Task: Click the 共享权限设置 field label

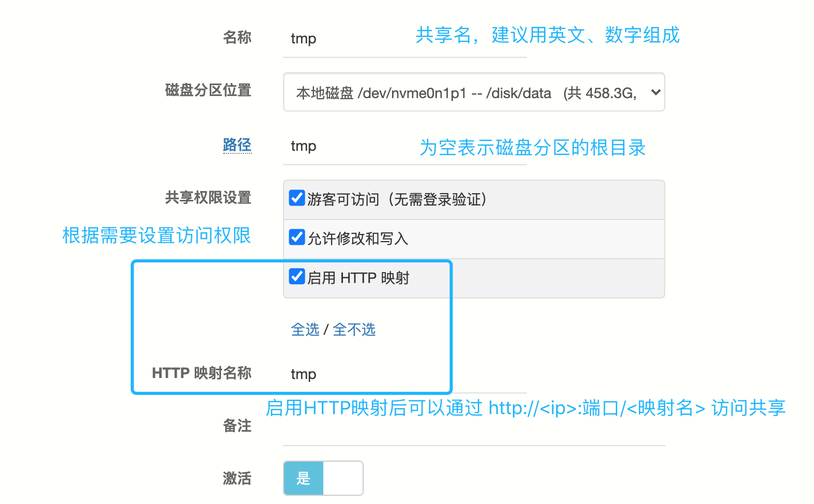Action: click(208, 198)
